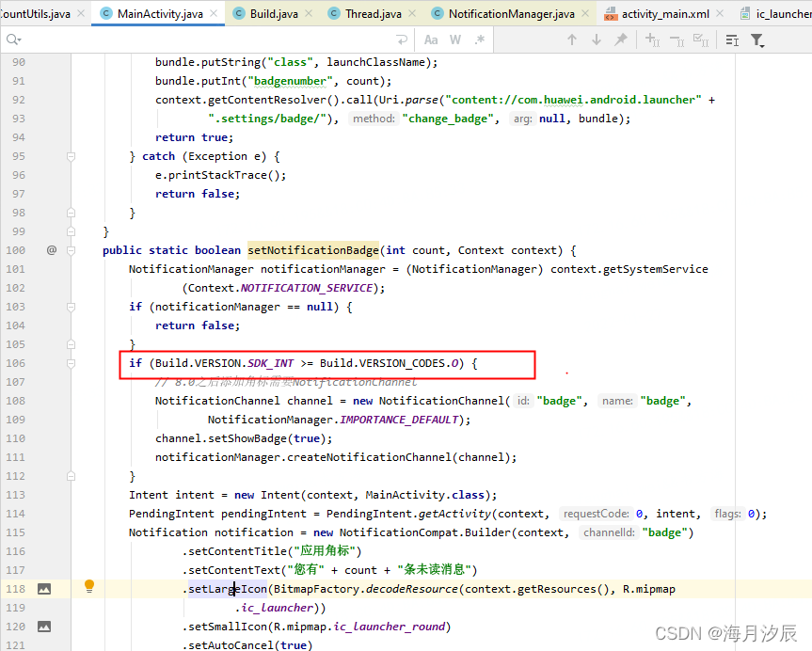Collapse setNotificationBadge method at line 100
The height and width of the screenshot is (651, 812).
tap(71, 250)
